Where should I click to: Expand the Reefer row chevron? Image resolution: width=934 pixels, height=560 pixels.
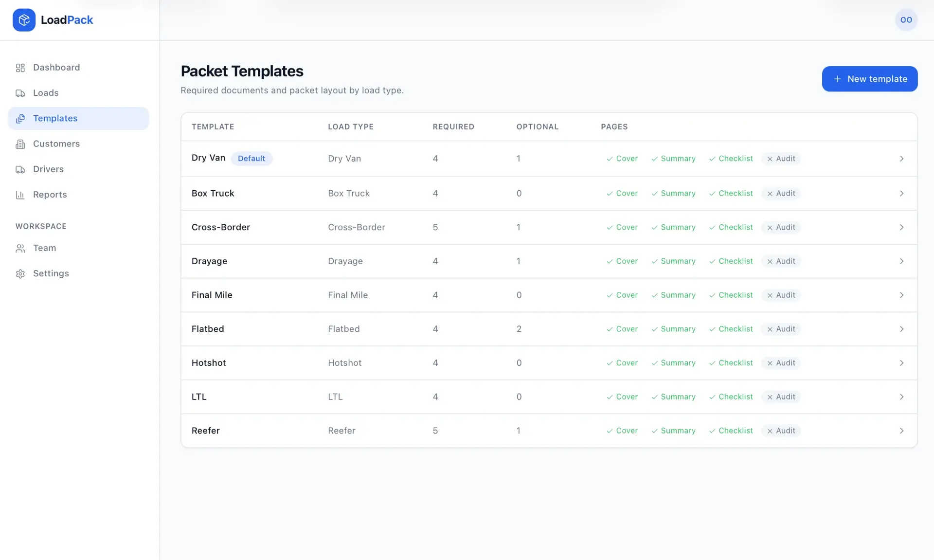pos(901,431)
